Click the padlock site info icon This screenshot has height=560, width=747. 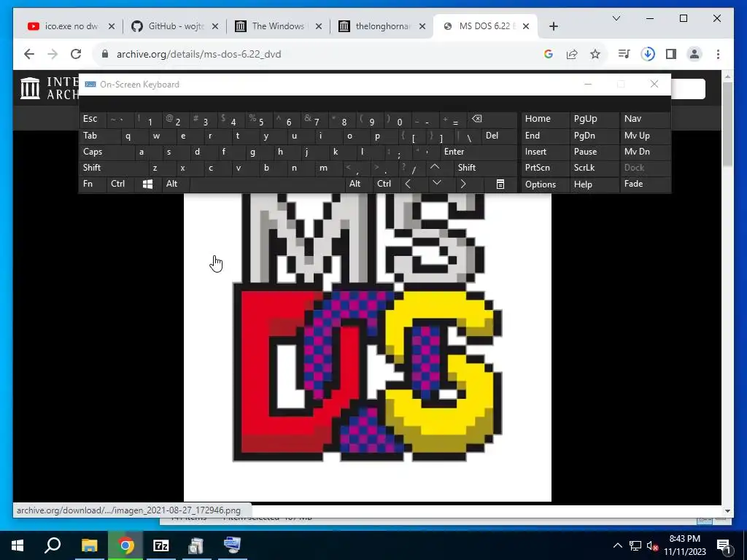(105, 54)
